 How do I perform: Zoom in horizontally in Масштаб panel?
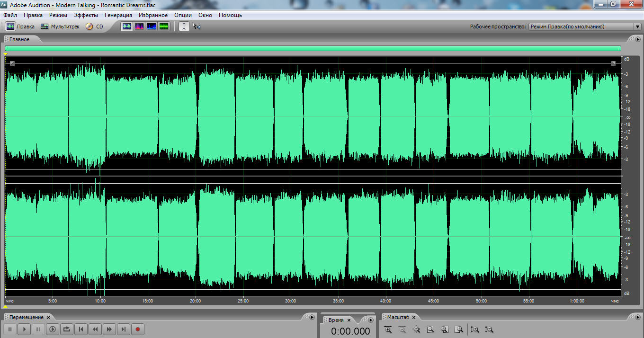click(x=388, y=329)
